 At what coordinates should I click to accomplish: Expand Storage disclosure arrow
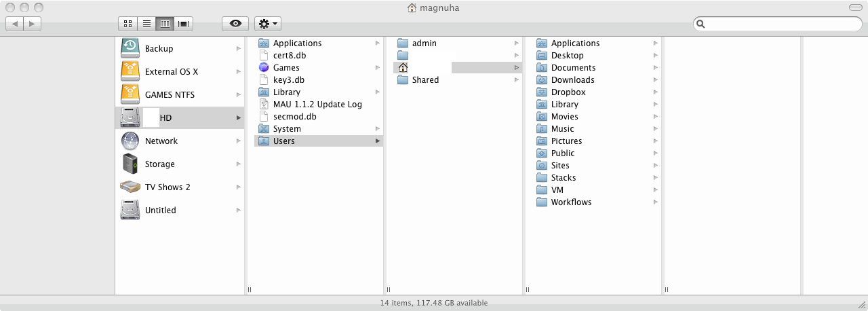[238, 164]
